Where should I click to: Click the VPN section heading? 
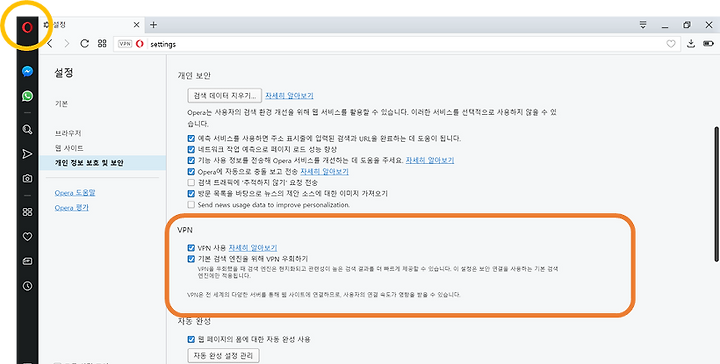coord(184,230)
